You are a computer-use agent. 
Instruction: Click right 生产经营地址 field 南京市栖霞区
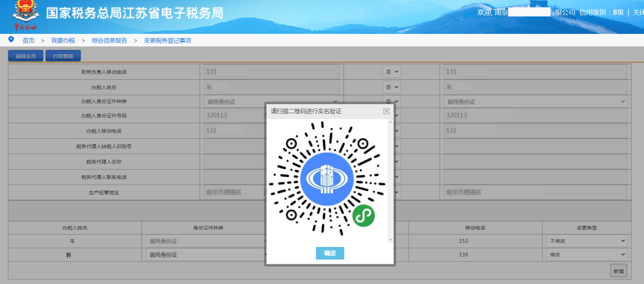[535, 192]
